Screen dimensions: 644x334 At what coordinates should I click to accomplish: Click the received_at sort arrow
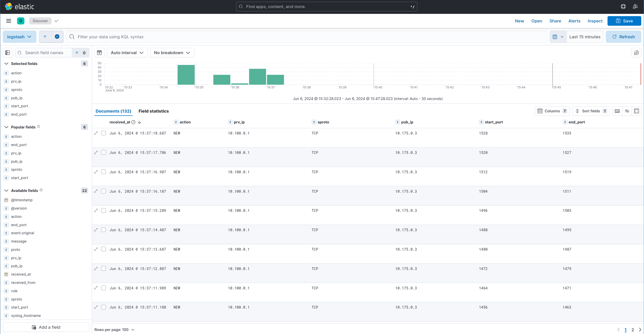coord(139,122)
